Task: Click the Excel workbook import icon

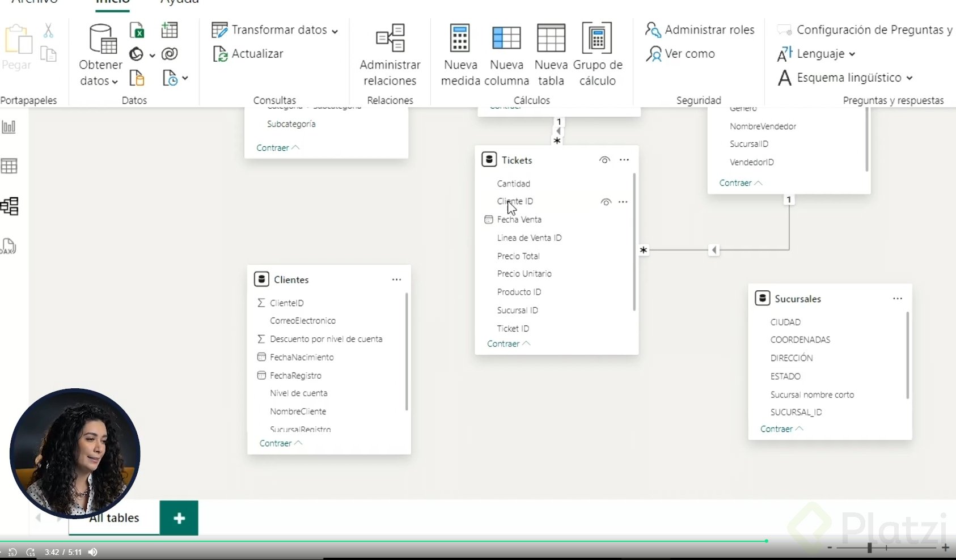Action: [x=137, y=30]
